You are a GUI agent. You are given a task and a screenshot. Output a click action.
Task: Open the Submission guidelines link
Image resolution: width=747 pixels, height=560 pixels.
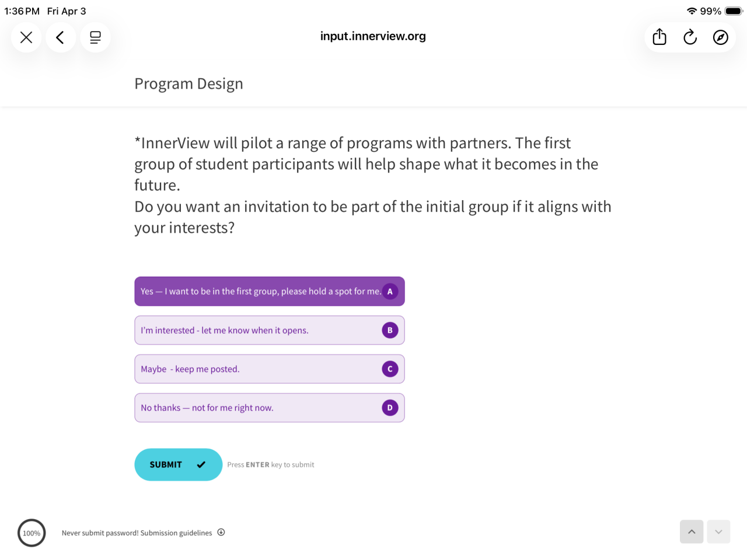(176, 533)
